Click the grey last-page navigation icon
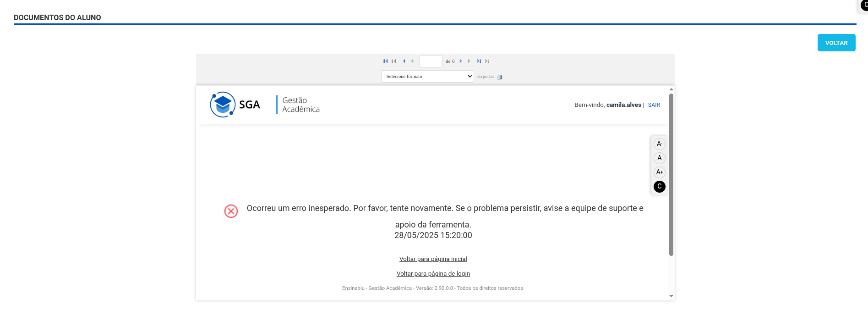The width and height of the screenshot is (868, 316). pyautogui.click(x=487, y=61)
